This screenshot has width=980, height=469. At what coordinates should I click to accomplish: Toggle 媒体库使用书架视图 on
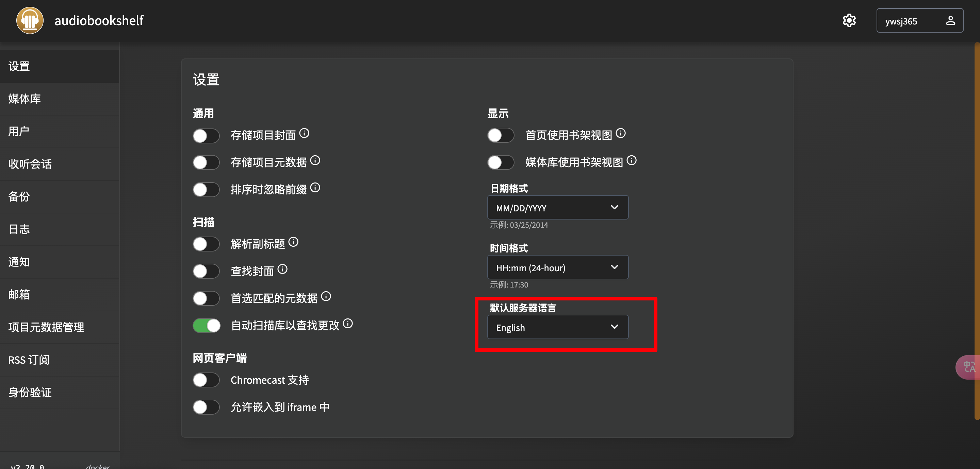501,162
